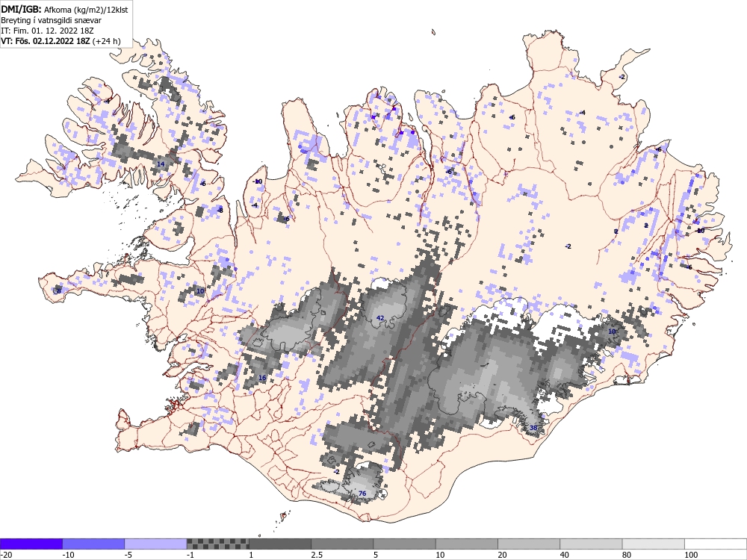Click the 'IT: Fim. 01. 12. 2022 18Z' line
This screenshot has width=747, height=560.
click(x=47, y=31)
